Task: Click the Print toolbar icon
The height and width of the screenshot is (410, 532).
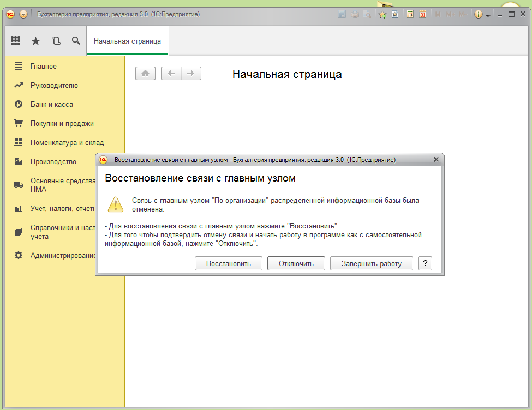Action: pyautogui.click(x=355, y=14)
